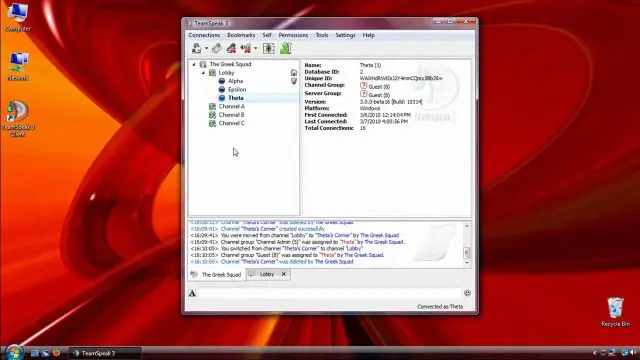Click the blue status ball beside Theta

(222, 98)
